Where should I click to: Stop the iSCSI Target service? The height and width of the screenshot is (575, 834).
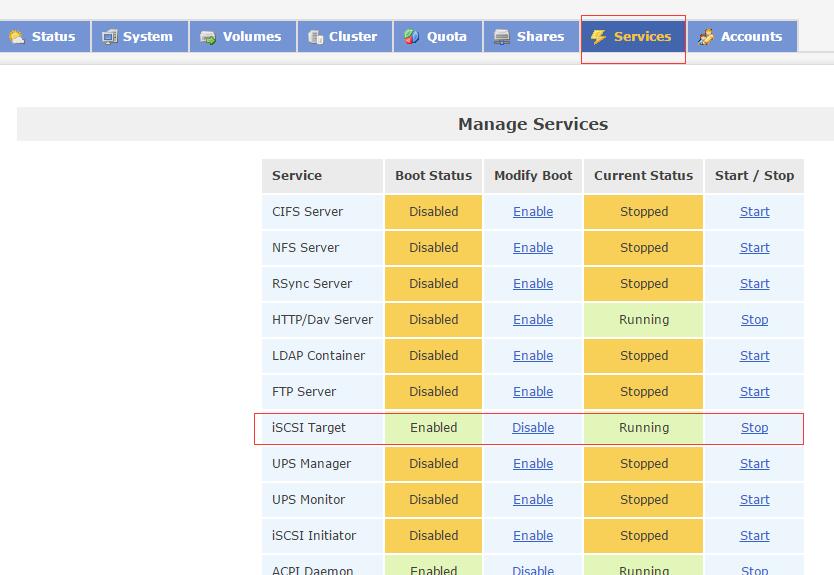point(754,428)
